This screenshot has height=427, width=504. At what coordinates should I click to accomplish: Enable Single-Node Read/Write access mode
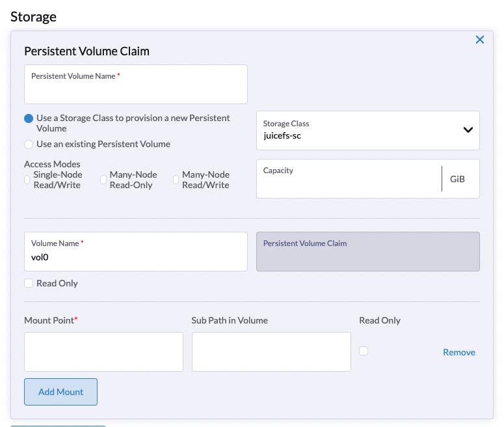(x=27, y=180)
